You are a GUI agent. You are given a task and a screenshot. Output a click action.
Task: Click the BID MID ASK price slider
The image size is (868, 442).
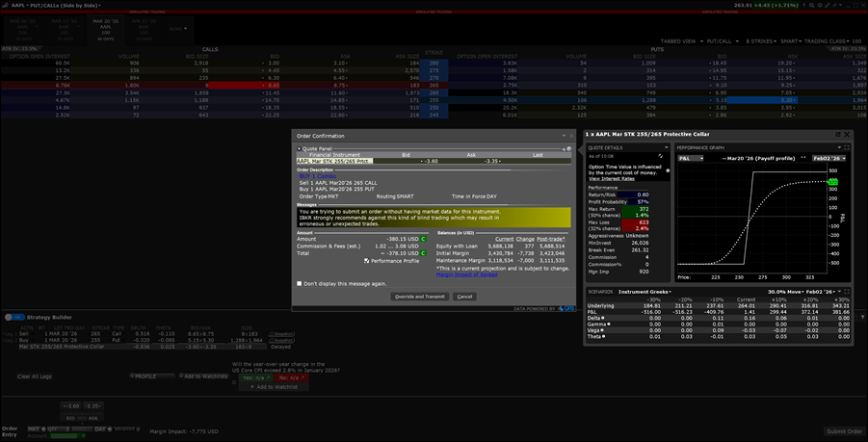coord(81,419)
